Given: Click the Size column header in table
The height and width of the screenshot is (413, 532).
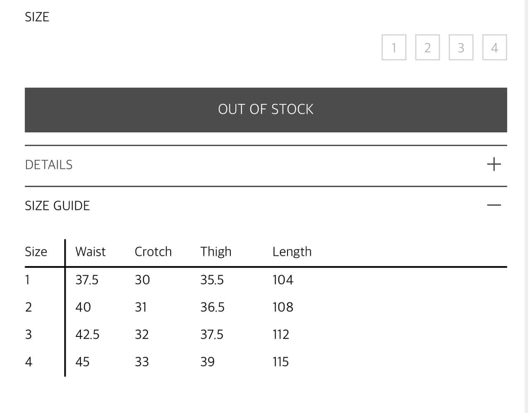Looking at the screenshot, I should [x=36, y=251].
